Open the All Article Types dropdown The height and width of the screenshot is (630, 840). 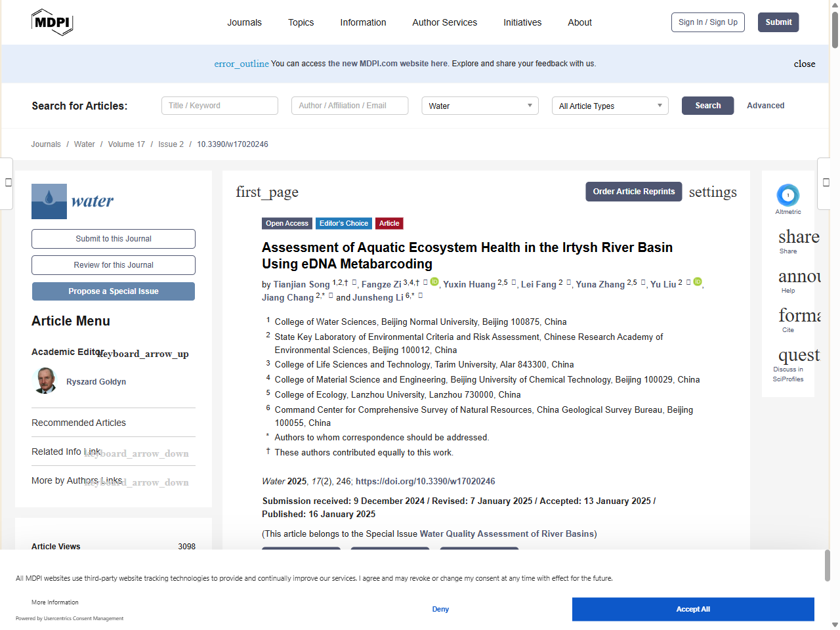(x=610, y=106)
